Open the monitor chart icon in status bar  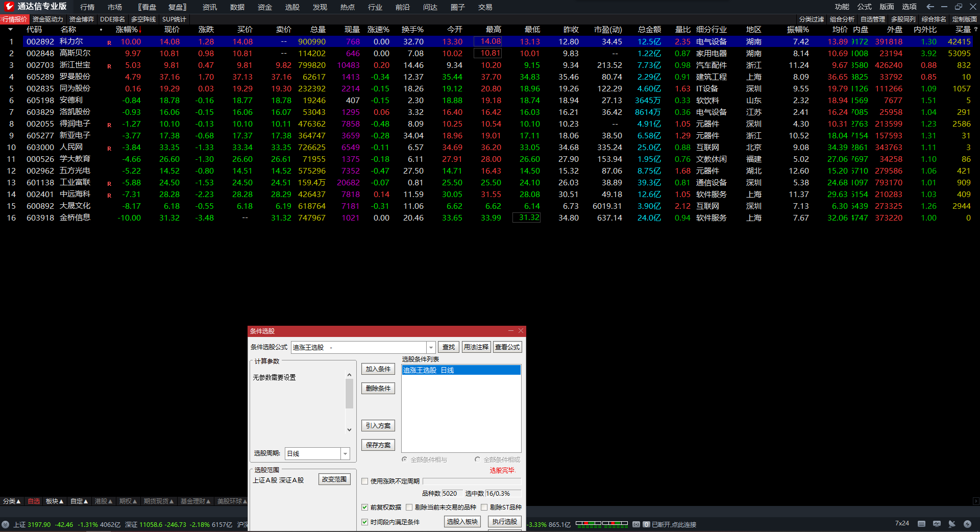click(x=937, y=524)
